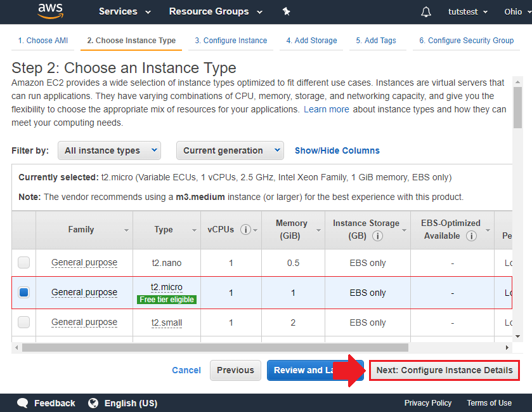
Task: Click the Free tier eligible badge
Action: 167,300
